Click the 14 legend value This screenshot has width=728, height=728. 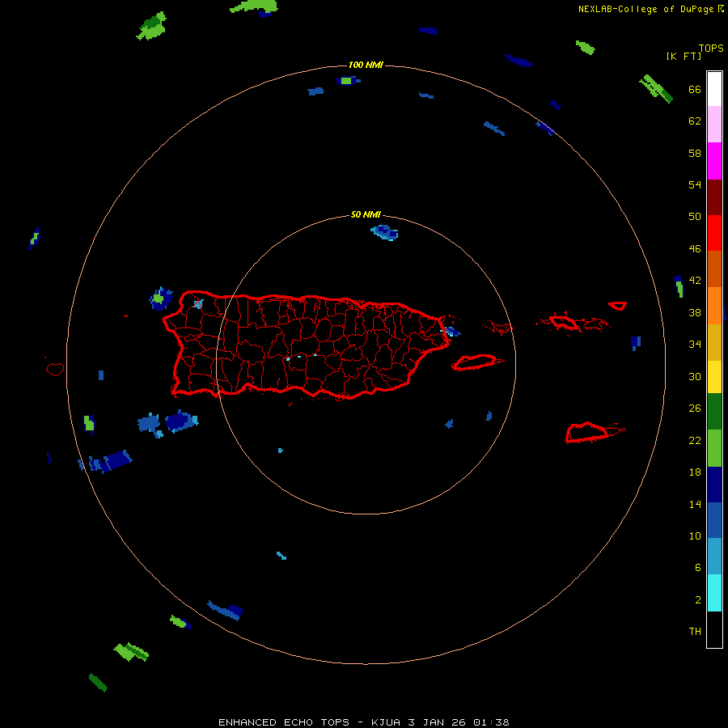[695, 504]
